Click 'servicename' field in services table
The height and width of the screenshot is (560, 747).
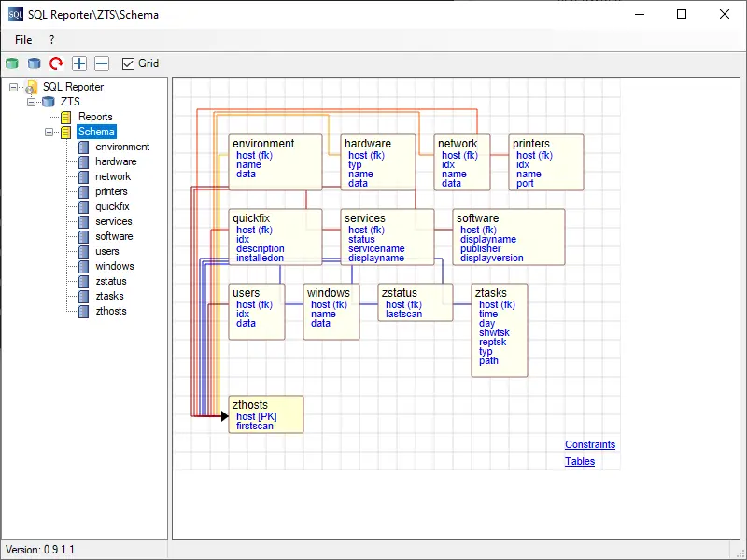376,248
